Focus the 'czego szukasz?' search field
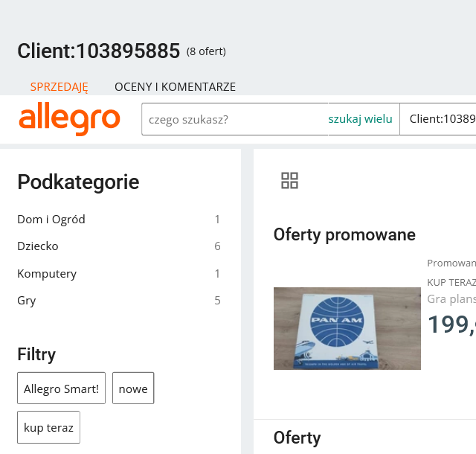Image resolution: width=476 pixels, height=454 pixels. (x=234, y=119)
